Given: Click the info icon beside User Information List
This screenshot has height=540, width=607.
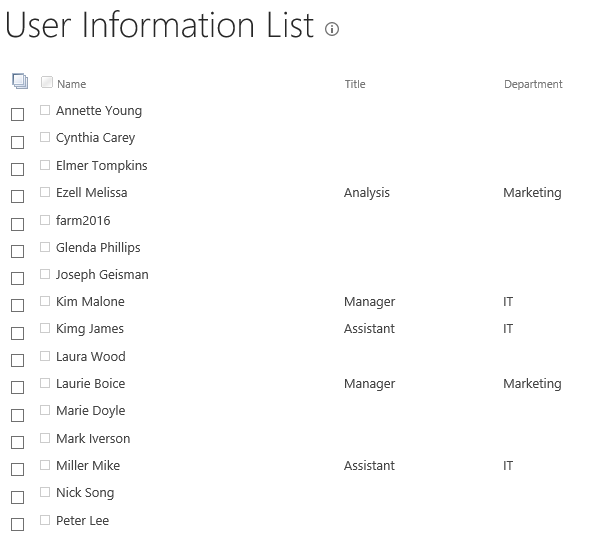Looking at the screenshot, I should point(332,30).
